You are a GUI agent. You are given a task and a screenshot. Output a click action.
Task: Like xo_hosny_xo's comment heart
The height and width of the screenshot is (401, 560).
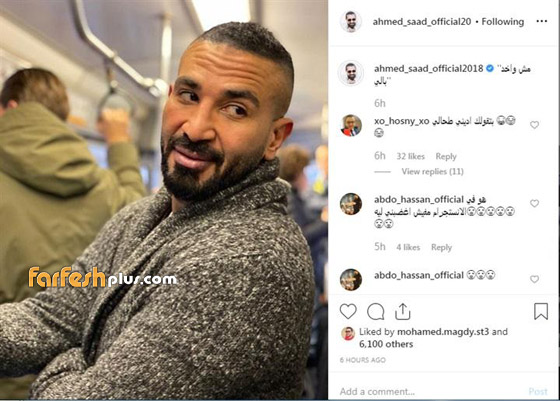point(534,125)
